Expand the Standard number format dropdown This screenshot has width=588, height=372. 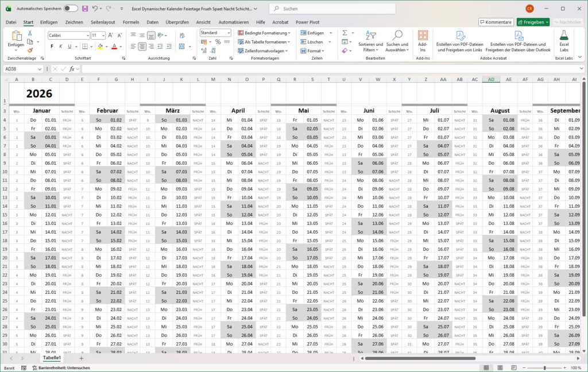click(x=229, y=33)
